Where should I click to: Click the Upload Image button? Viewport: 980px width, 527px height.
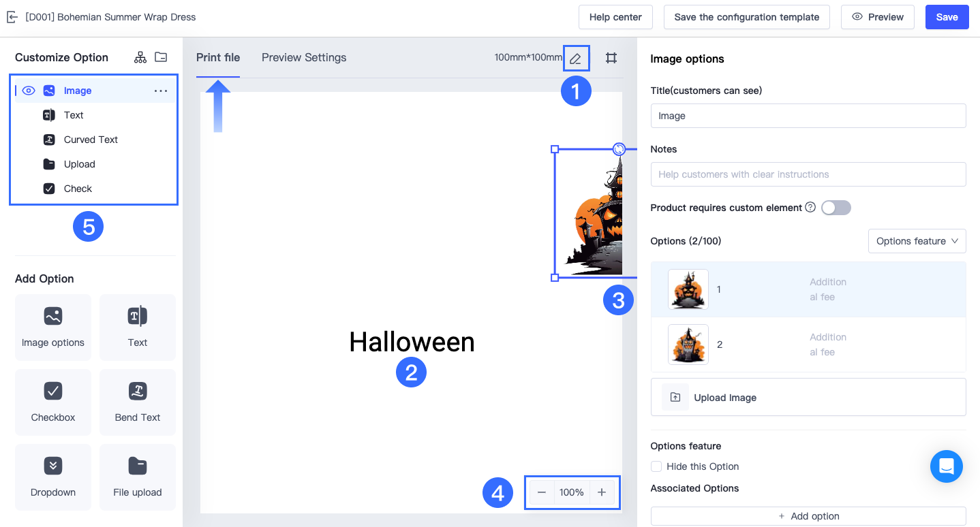coord(808,397)
